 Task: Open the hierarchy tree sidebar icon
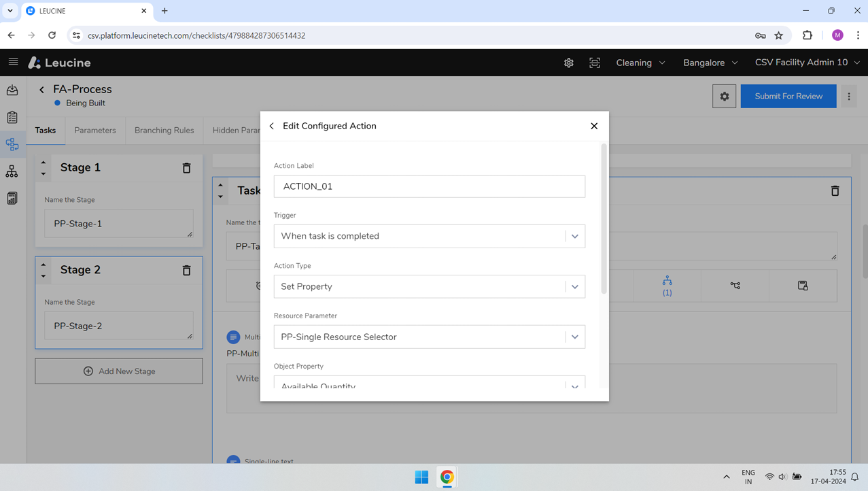click(12, 171)
